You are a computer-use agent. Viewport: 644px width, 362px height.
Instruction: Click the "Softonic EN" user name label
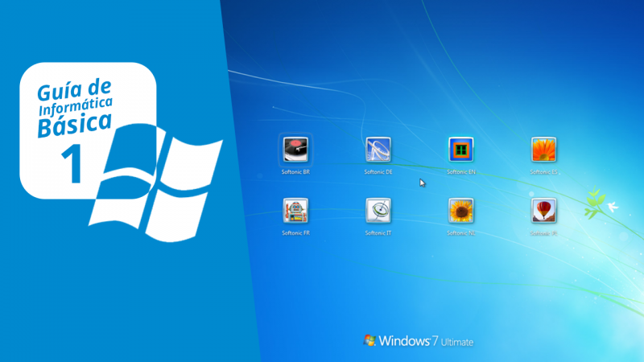point(461,172)
